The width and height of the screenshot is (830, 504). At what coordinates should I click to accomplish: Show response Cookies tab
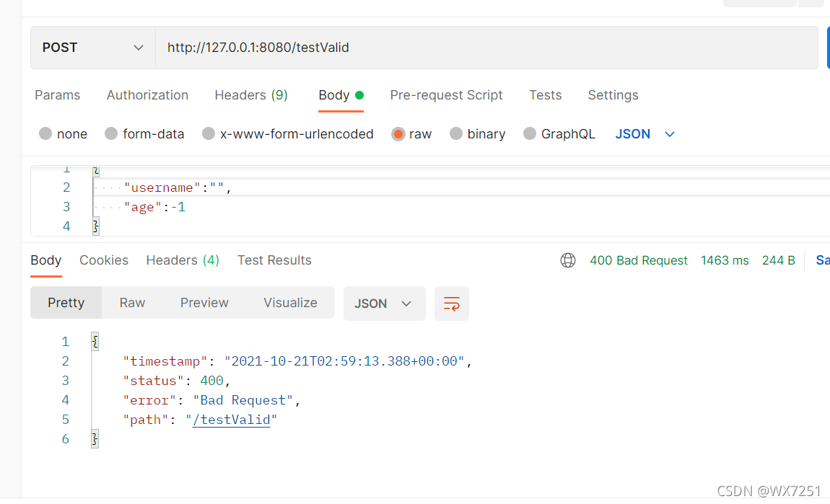point(104,260)
